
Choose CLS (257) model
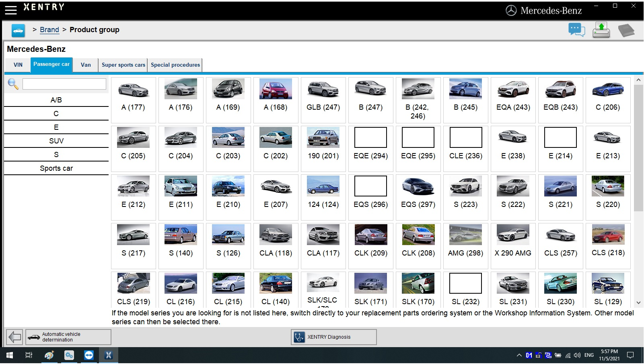pyautogui.click(x=561, y=246)
